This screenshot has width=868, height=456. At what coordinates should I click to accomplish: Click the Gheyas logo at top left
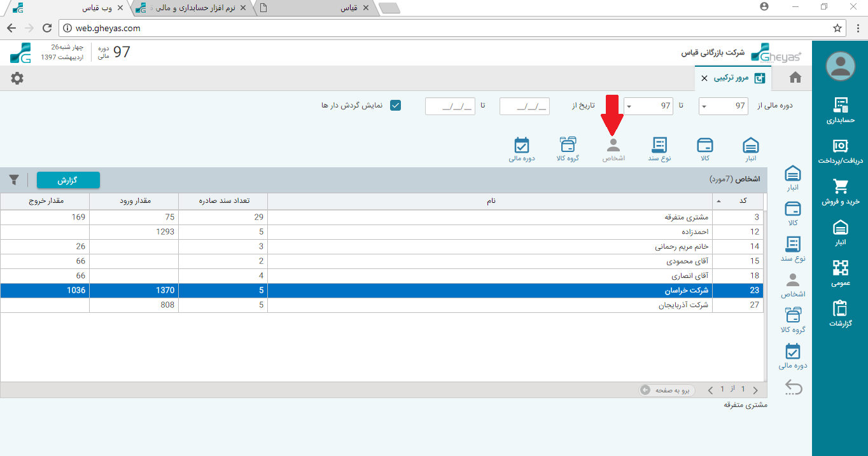click(x=20, y=53)
